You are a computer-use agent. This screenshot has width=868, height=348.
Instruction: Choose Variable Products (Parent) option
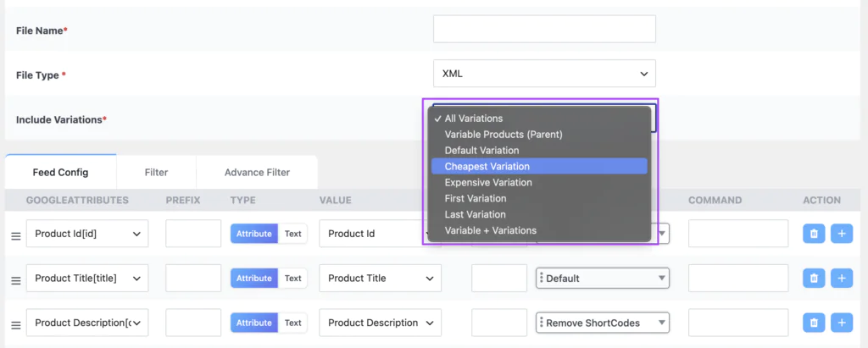point(539,135)
